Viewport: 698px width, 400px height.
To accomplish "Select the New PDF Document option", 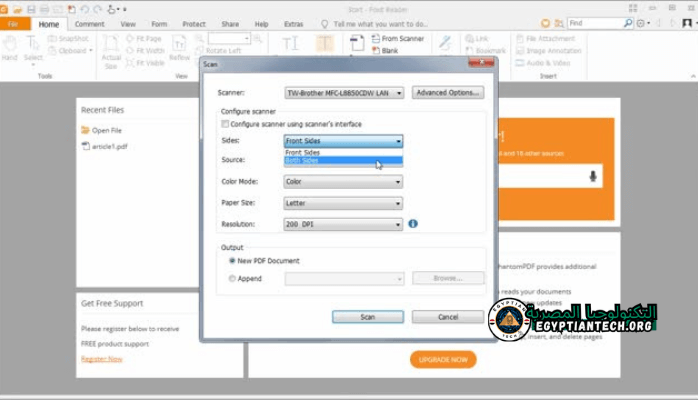I will click(x=233, y=260).
